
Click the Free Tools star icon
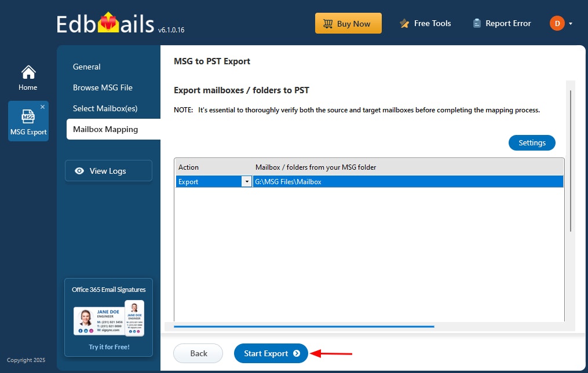404,24
